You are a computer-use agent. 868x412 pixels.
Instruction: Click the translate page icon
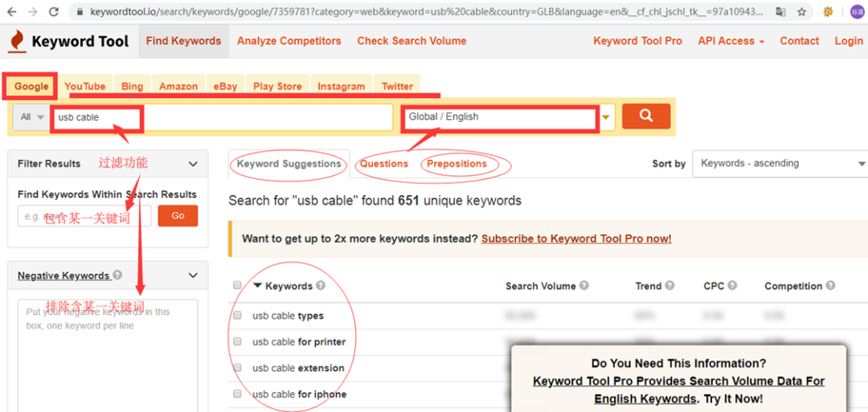[780, 11]
